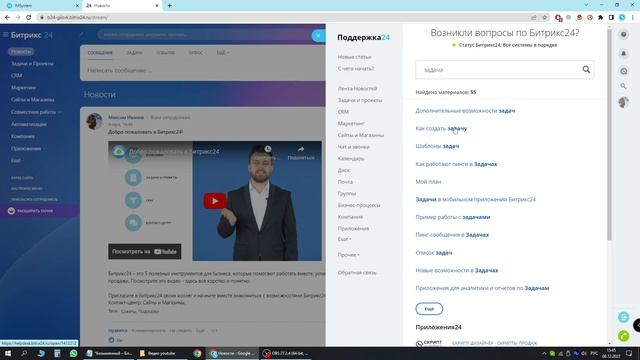The width and height of the screenshot is (640, 360).
Task: Open the user avatar in the right sidebar
Action: click(x=623, y=102)
